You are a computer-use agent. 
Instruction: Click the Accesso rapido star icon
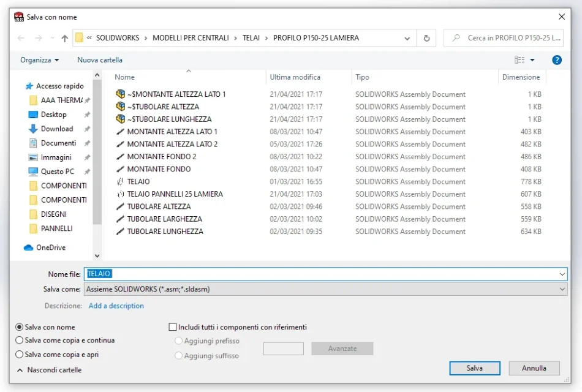(29, 86)
